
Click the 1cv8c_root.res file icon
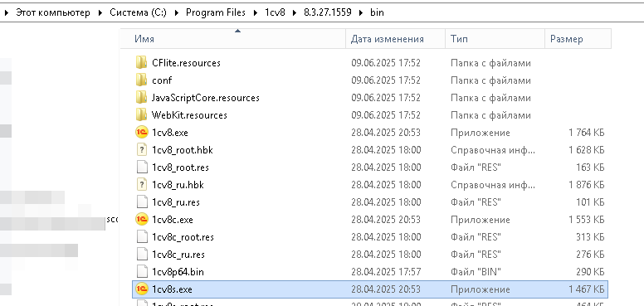pos(141,237)
